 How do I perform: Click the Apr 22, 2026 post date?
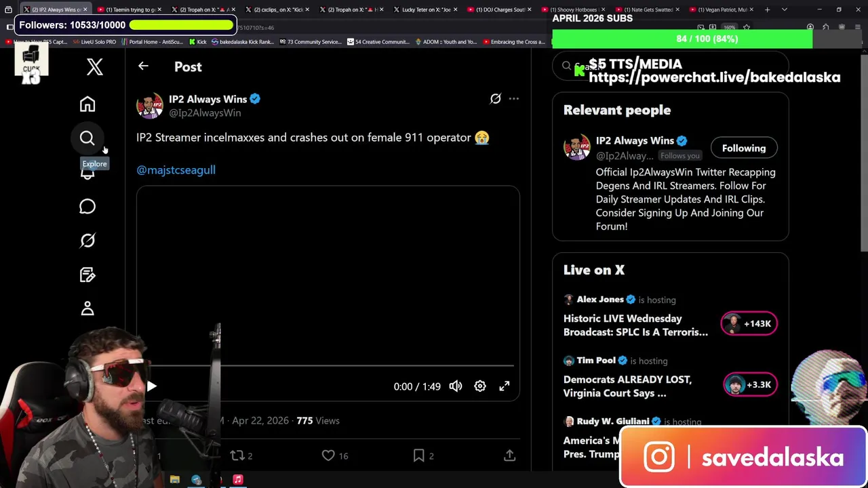click(260, 421)
